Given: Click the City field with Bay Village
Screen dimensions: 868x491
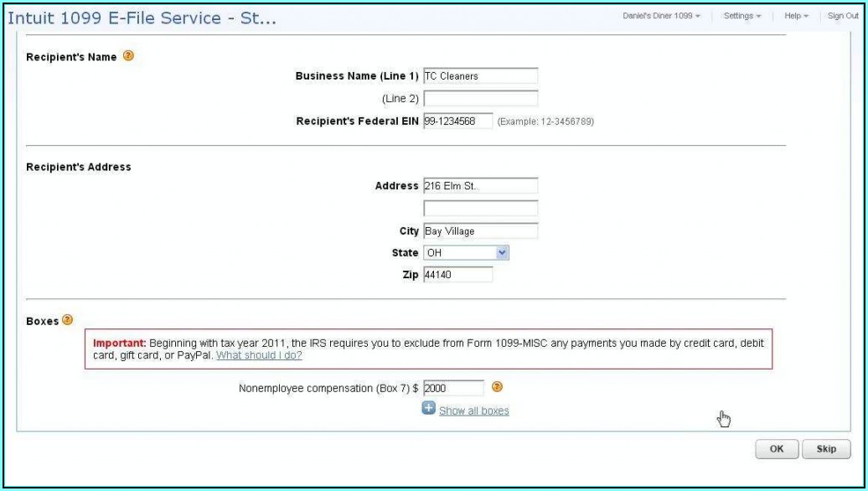Looking at the screenshot, I should click(480, 231).
